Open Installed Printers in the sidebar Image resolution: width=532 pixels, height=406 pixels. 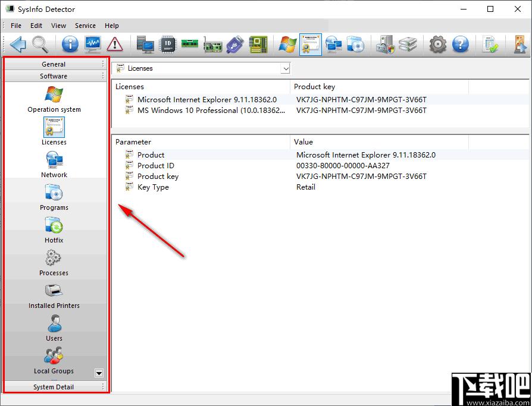(54, 295)
